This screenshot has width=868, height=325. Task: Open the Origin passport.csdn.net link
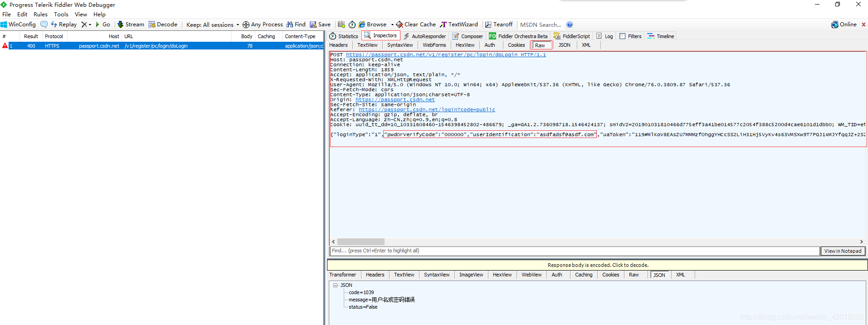coord(395,99)
